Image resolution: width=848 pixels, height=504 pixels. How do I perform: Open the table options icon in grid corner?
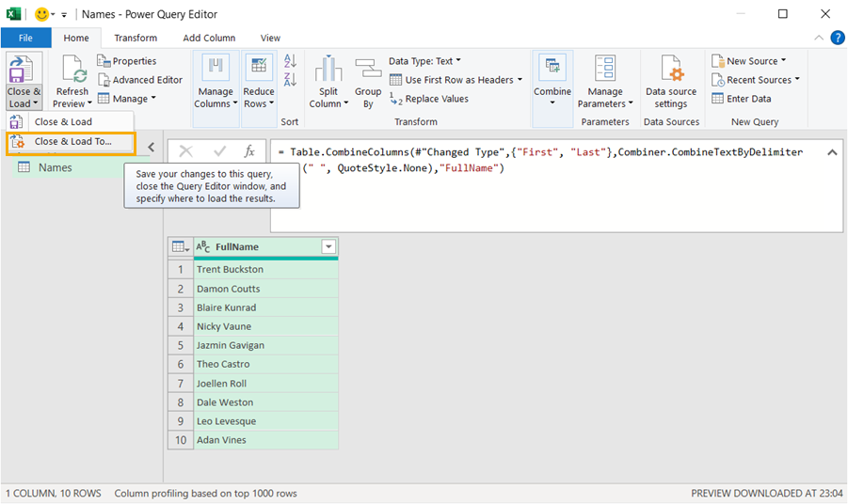pyautogui.click(x=181, y=247)
